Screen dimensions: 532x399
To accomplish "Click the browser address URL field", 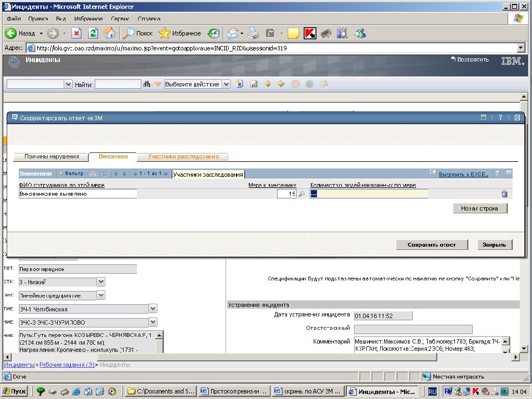I will click(272, 48).
